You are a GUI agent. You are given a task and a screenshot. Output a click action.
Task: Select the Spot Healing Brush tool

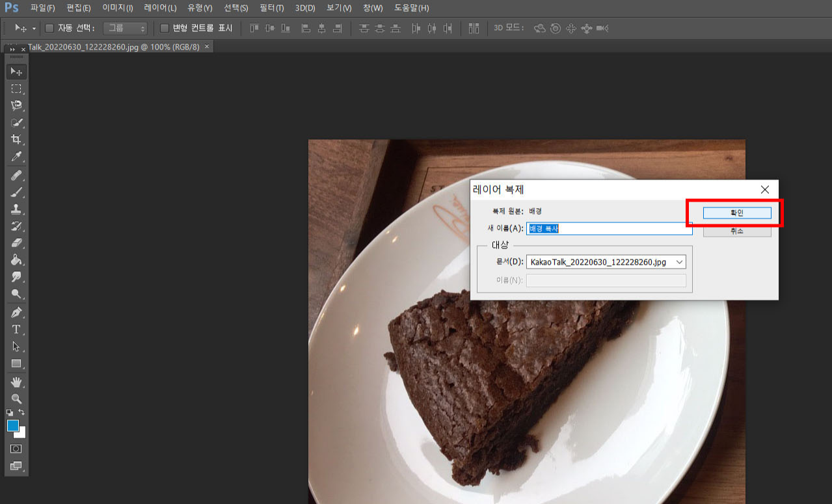pyautogui.click(x=16, y=176)
